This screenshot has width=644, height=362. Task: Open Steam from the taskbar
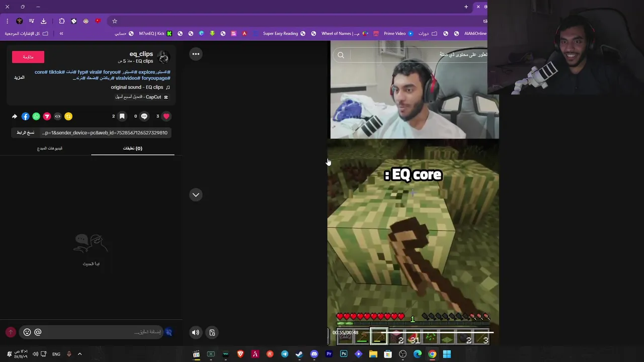(299, 354)
